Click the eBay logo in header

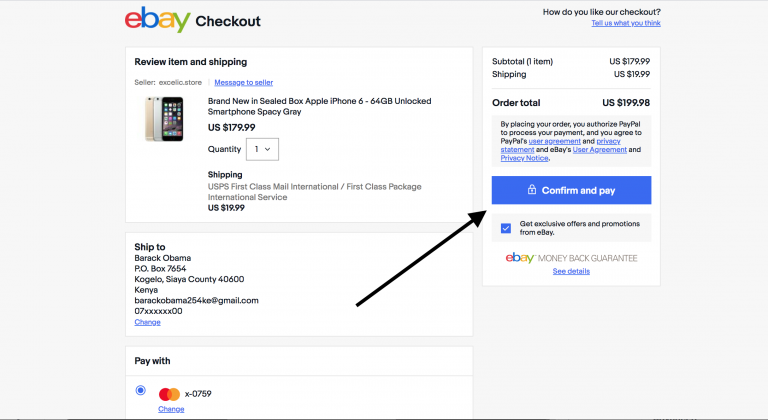point(157,20)
